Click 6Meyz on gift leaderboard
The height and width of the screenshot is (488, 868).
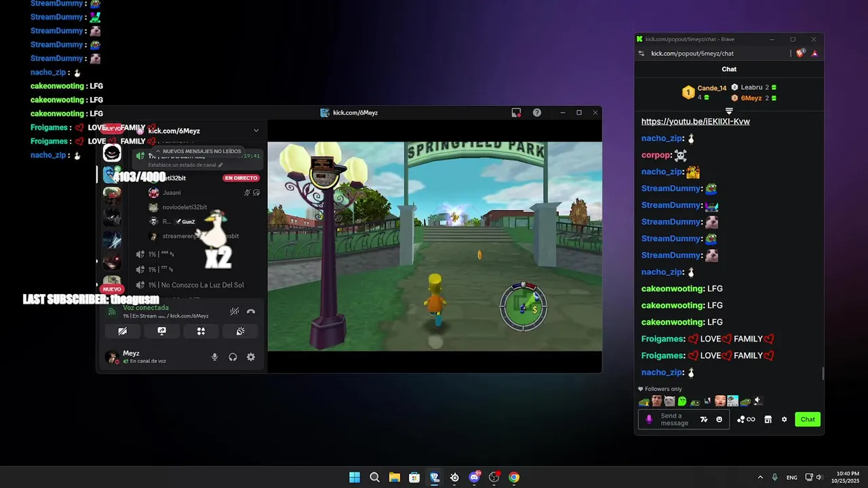(751, 98)
